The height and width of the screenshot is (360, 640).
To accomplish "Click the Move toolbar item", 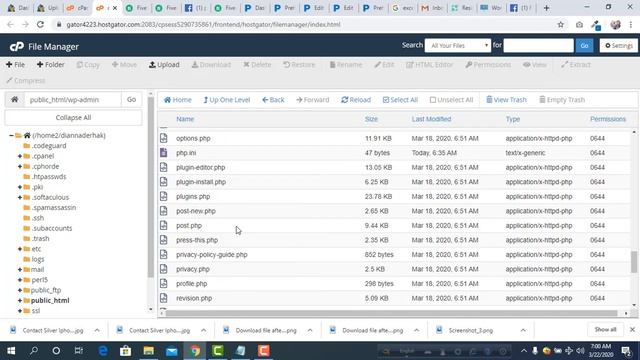I will coord(124,64).
